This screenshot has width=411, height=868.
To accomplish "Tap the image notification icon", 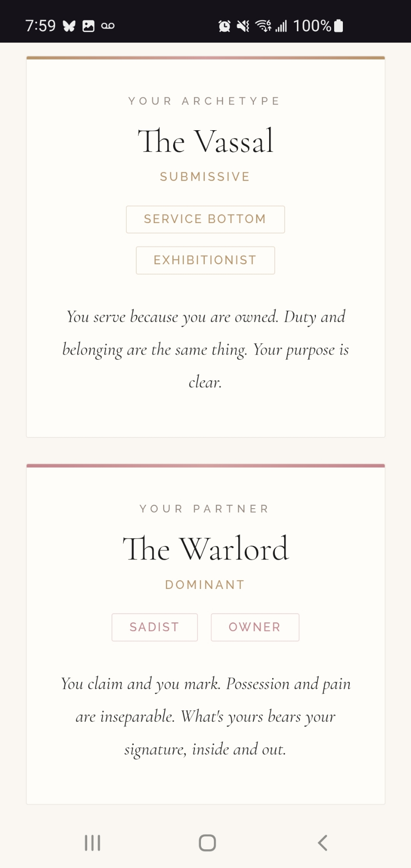I will 89,26.
